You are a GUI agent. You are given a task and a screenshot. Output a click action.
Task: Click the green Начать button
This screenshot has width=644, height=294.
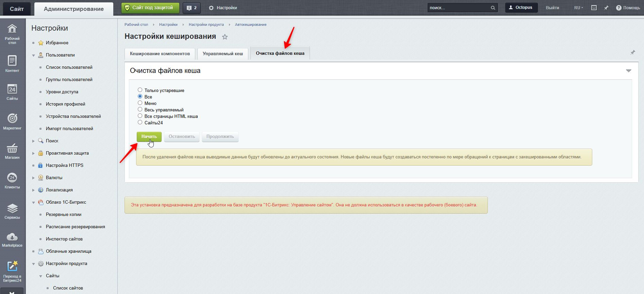click(x=149, y=137)
